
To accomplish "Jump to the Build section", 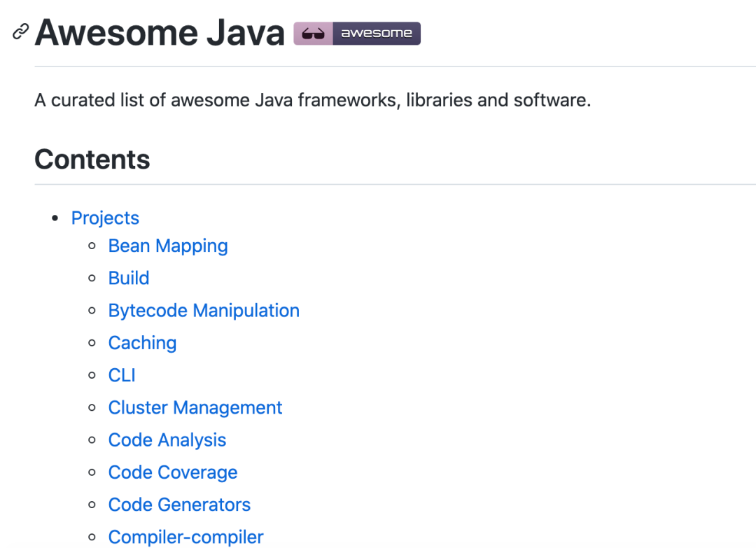I will [129, 279].
